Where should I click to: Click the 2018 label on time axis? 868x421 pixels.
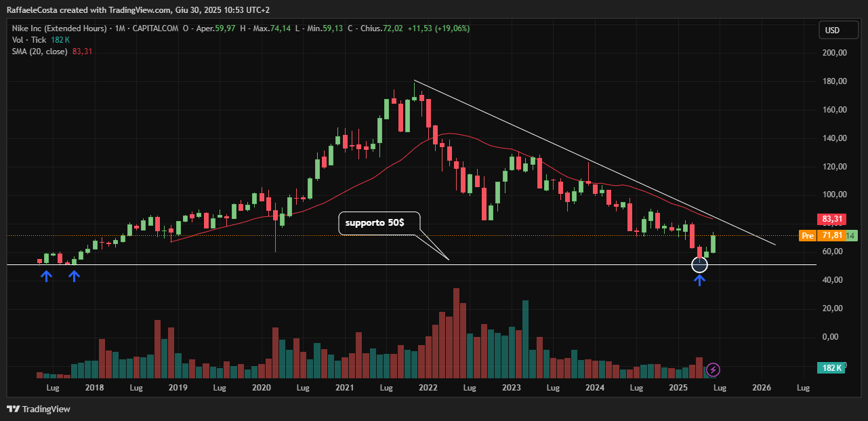coord(94,388)
